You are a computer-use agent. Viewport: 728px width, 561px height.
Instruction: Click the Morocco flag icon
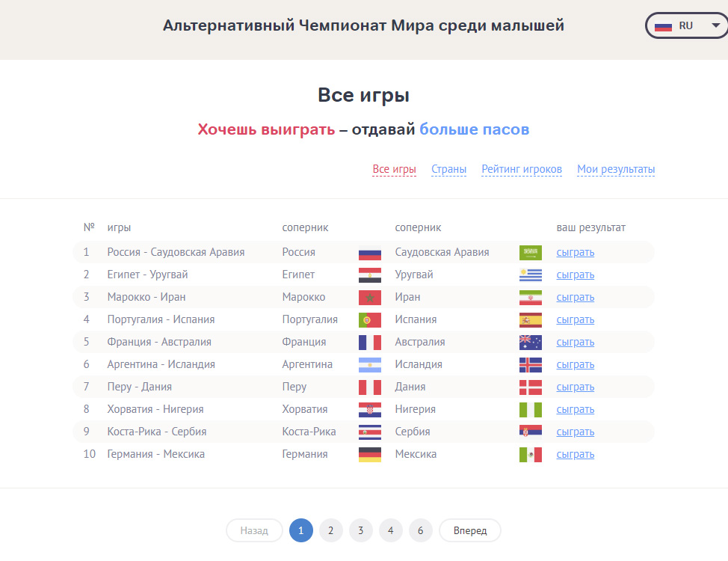pos(369,298)
